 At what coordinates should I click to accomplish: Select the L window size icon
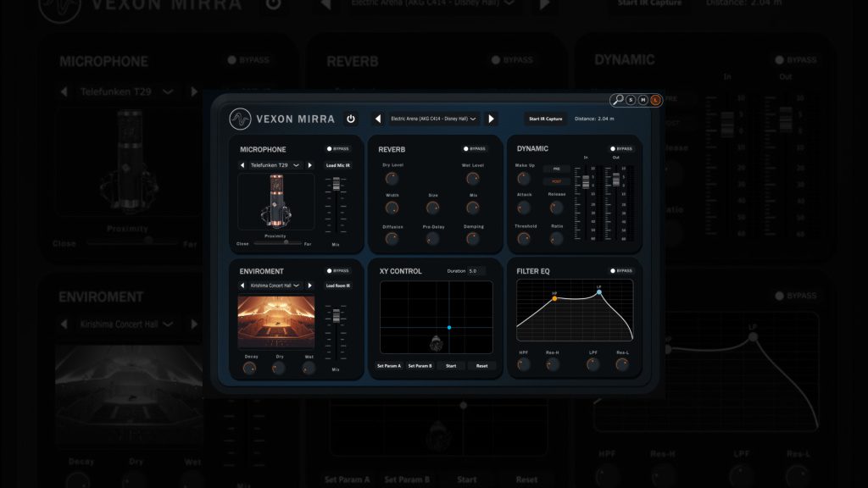point(655,100)
